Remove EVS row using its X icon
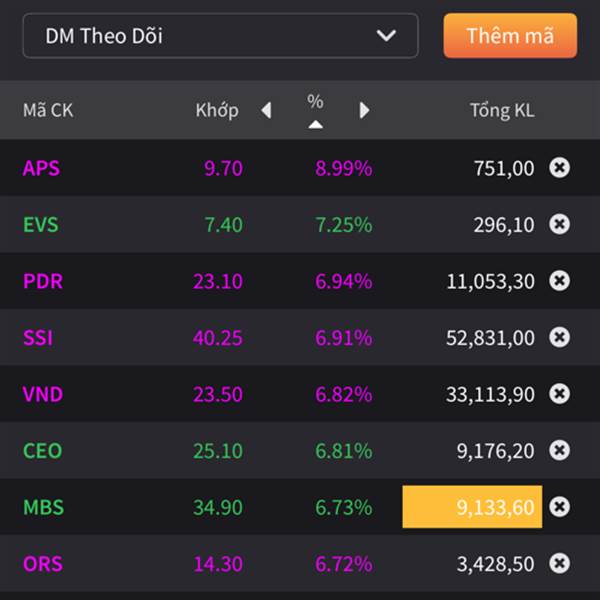 click(x=560, y=225)
